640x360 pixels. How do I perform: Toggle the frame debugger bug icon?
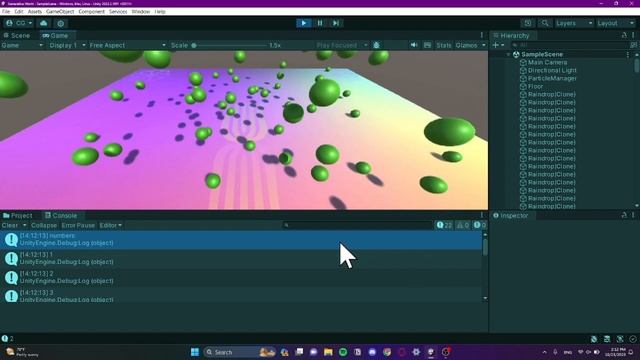point(376,45)
